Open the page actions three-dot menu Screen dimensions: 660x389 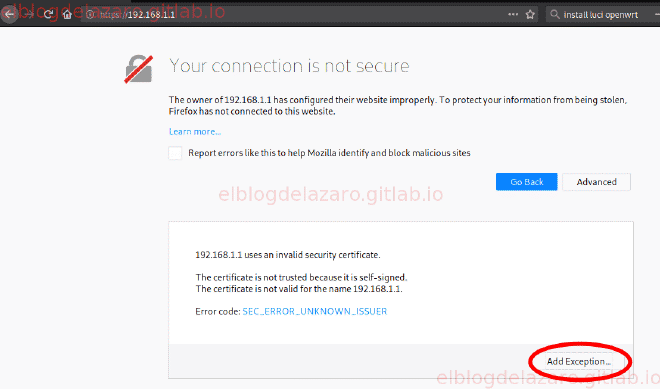(513, 14)
